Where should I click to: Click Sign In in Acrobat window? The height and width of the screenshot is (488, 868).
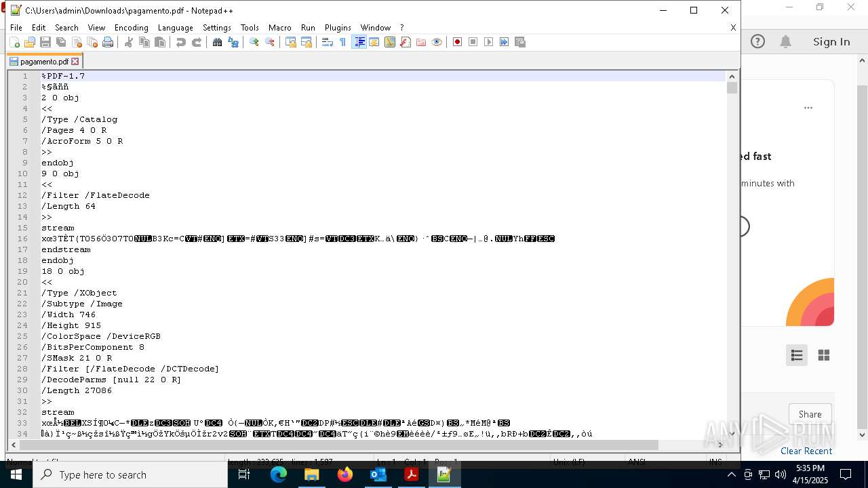[x=831, y=41]
